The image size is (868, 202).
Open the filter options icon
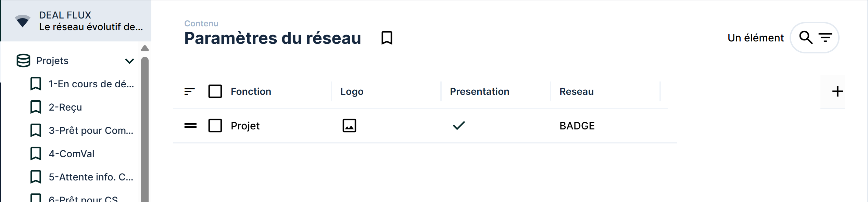825,37
